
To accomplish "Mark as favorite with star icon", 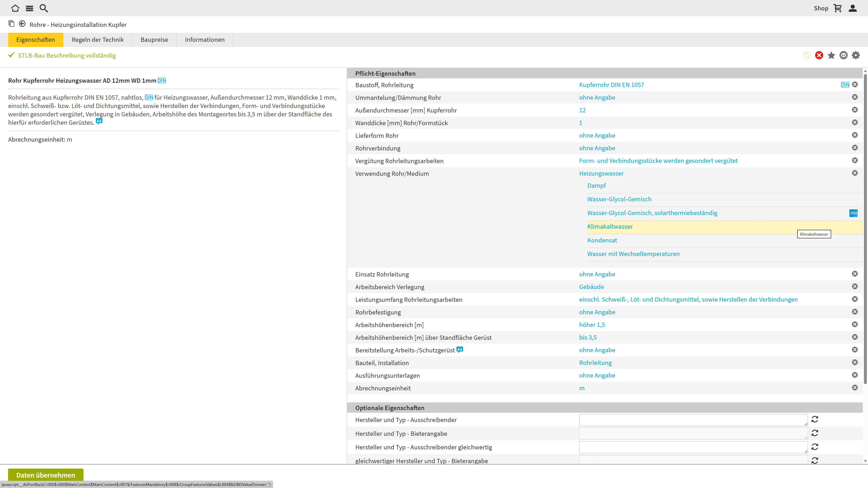I will pyautogui.click(x=831, y=55).
